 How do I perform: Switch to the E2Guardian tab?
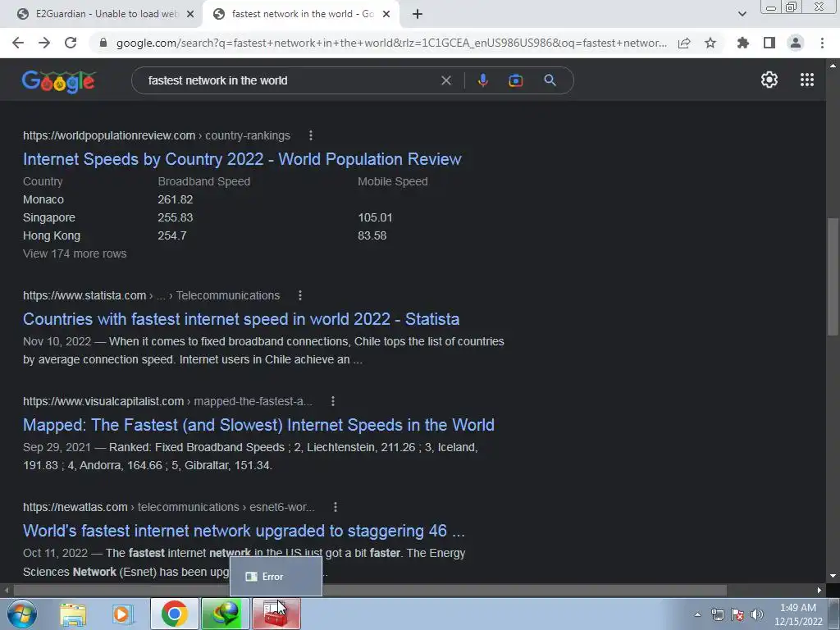(101, 14)
